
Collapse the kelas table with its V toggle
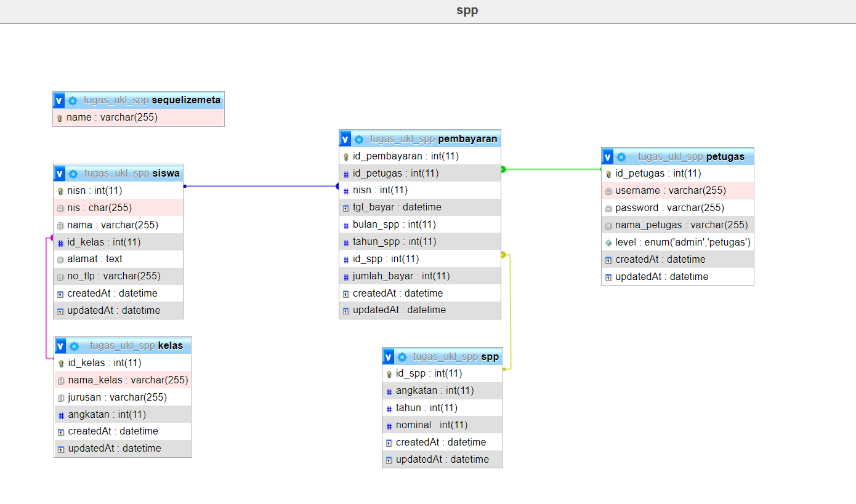click(60, 346)
